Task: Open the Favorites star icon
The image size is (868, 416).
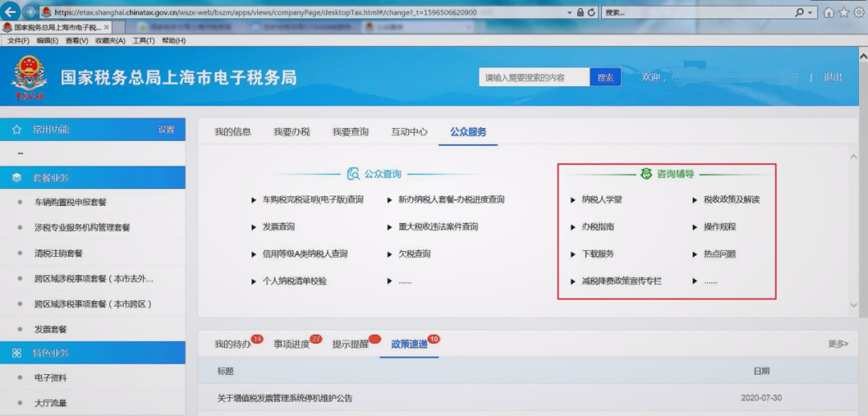Action: tap(844, 12)
